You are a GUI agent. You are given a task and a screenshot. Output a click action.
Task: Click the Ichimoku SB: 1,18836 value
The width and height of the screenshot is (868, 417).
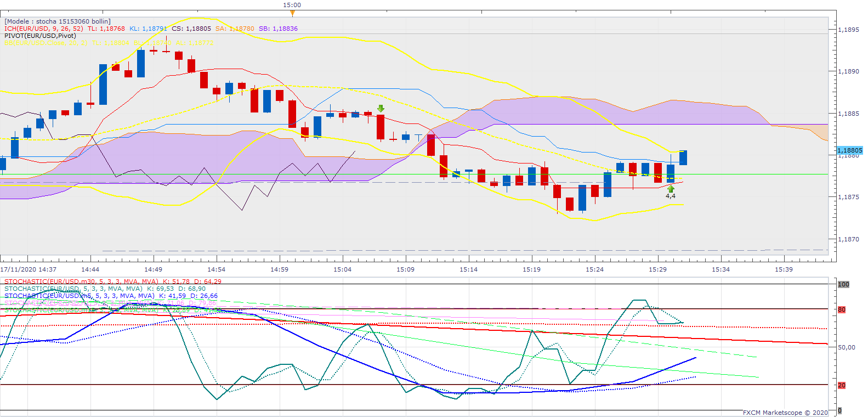278,29
